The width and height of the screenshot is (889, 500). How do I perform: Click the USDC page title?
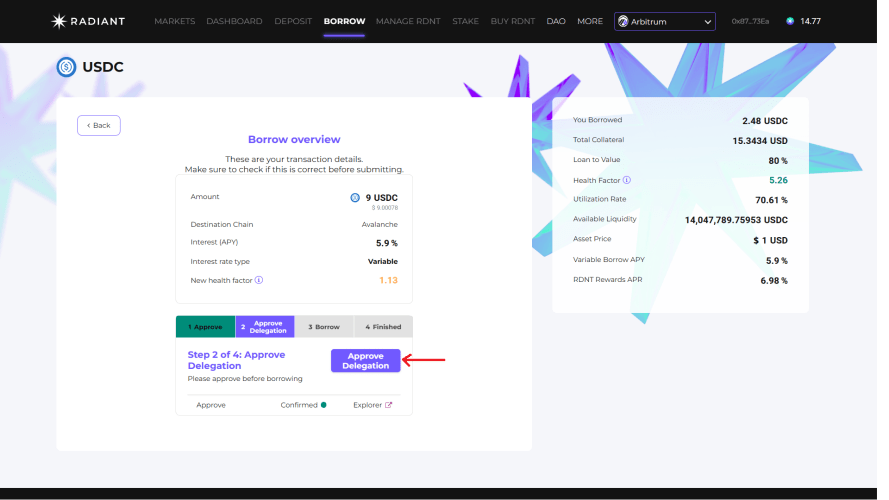pyautogui.click(x=103, y=67)
